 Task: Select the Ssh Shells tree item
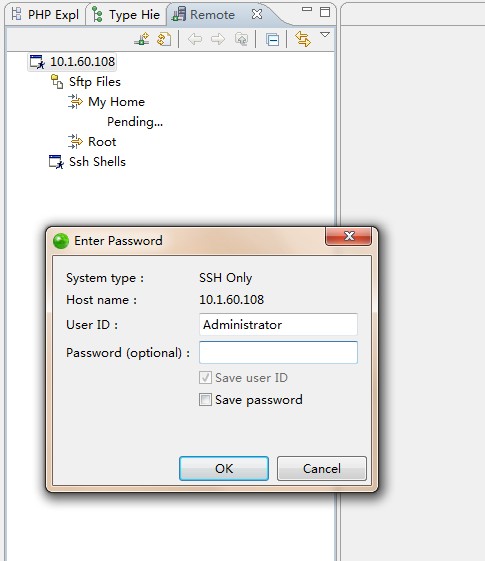pos(97,162)
